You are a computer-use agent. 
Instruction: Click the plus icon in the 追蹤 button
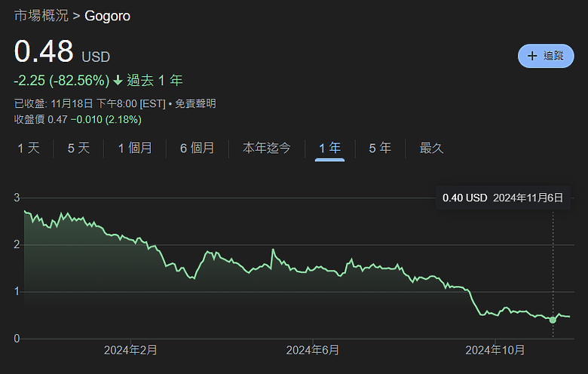pos(532,56)
